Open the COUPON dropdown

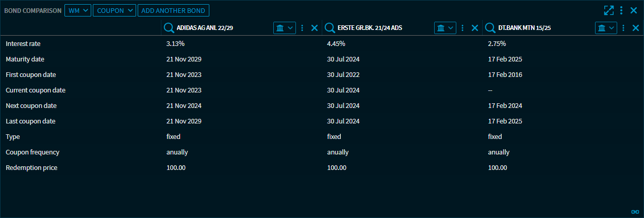[114, 10]
